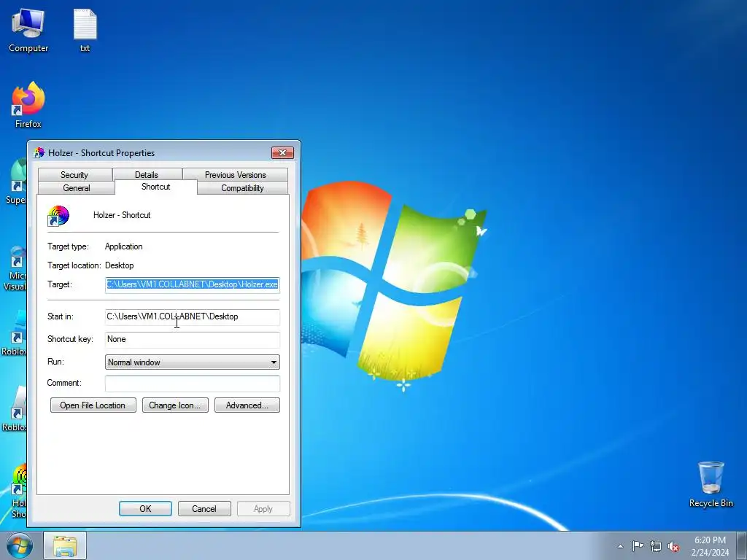Screen dimensions: 747x560
Task: Click the Holzer shortcut icon in the dialog
Action: point(58,216)
